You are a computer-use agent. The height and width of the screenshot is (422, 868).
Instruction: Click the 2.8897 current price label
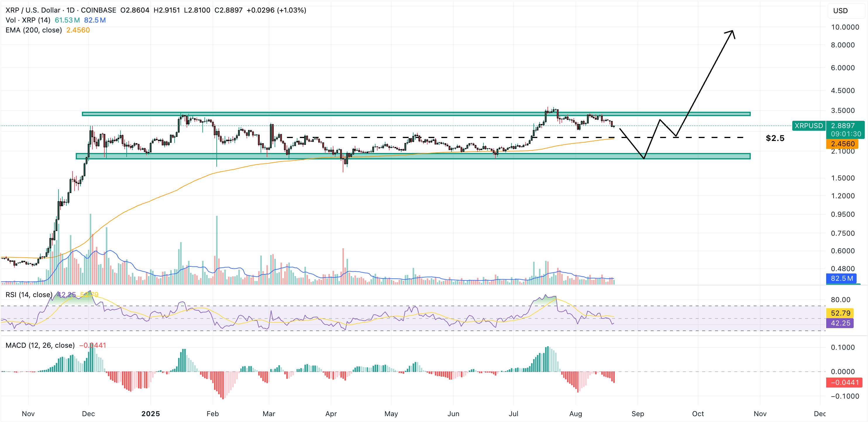pyautogui.click(x=843, y=126)
